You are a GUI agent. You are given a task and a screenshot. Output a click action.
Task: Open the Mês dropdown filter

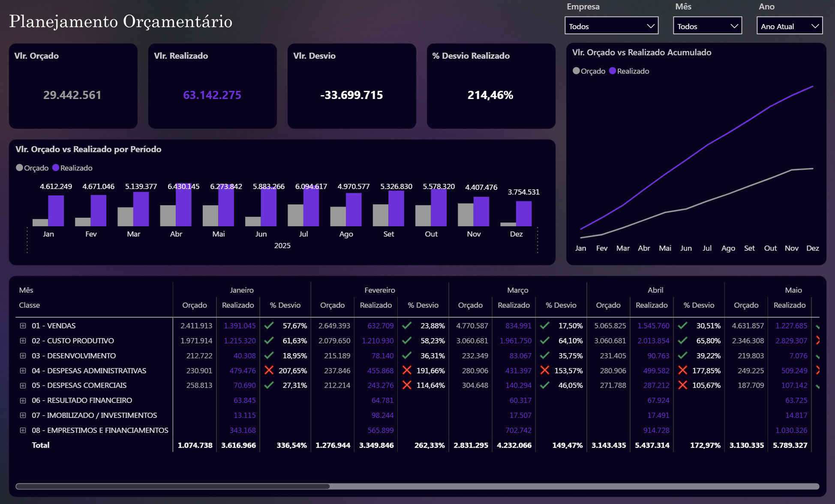point(707,26)
